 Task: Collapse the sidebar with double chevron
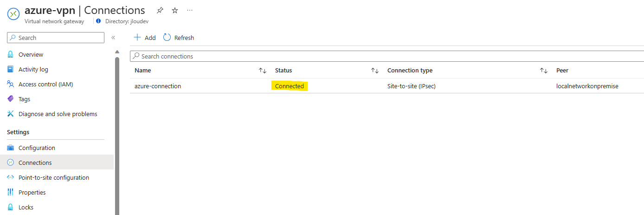click(113, 38)
